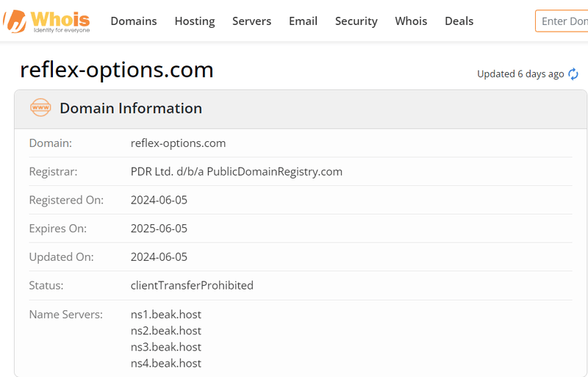
Task: Click name server ns1.beak.host
Action: 166,315
